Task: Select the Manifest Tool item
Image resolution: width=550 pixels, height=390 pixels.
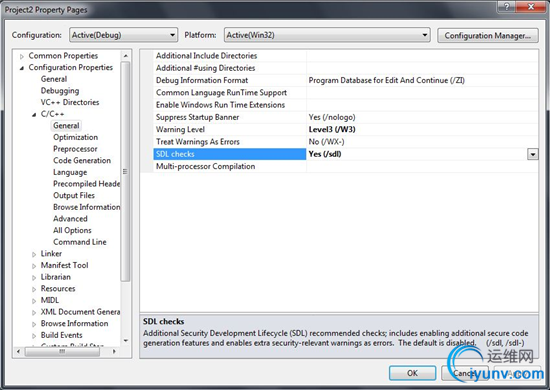Action: 65,265
